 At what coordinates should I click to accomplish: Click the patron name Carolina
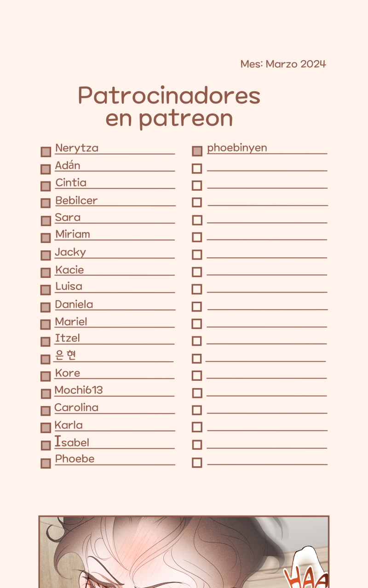[x=76, y=407]
